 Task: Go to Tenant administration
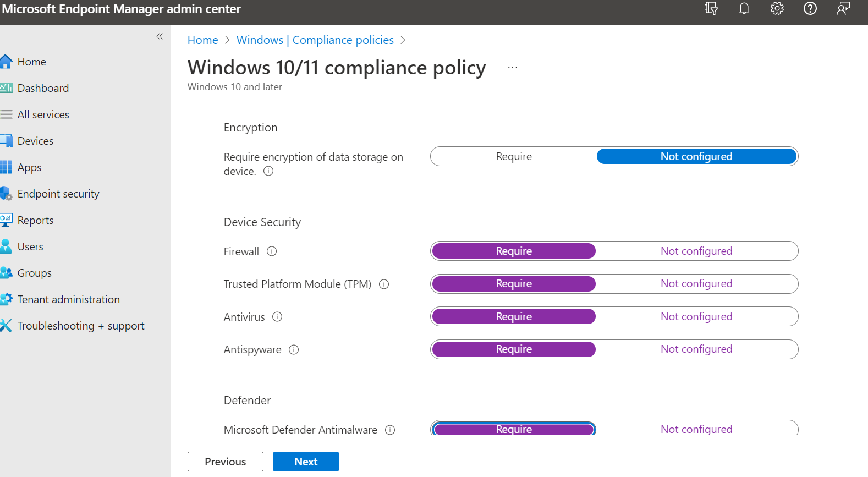tap(68, 299)
